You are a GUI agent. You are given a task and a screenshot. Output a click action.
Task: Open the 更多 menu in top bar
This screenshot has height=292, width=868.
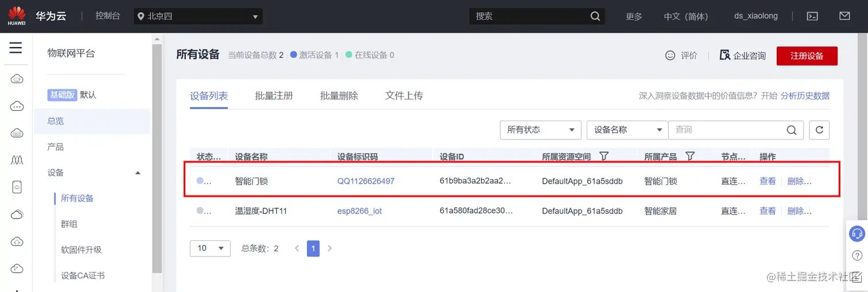pyautogui.click(x=634, y=17)
